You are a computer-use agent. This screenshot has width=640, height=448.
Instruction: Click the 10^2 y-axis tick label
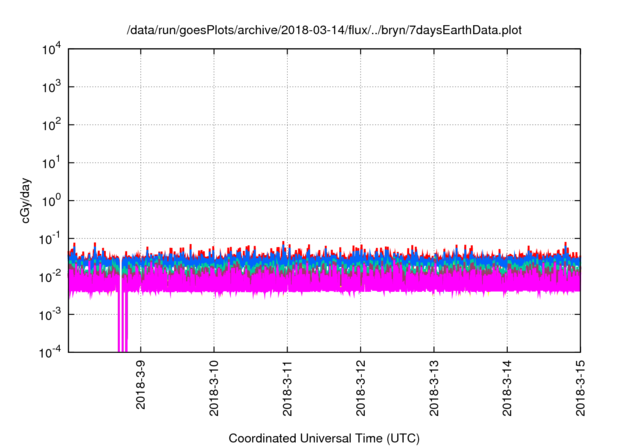51,125
